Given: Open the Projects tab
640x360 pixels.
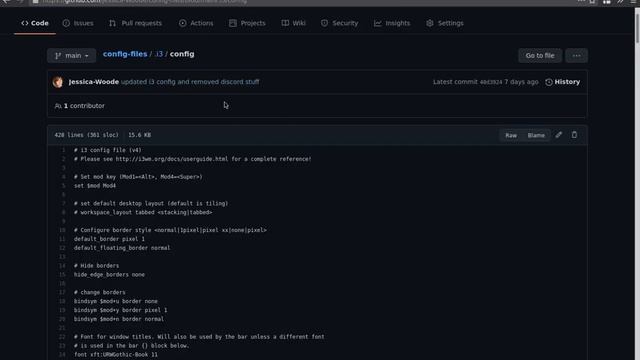Looking at the screenshot, I should click(x=247, y=23).
